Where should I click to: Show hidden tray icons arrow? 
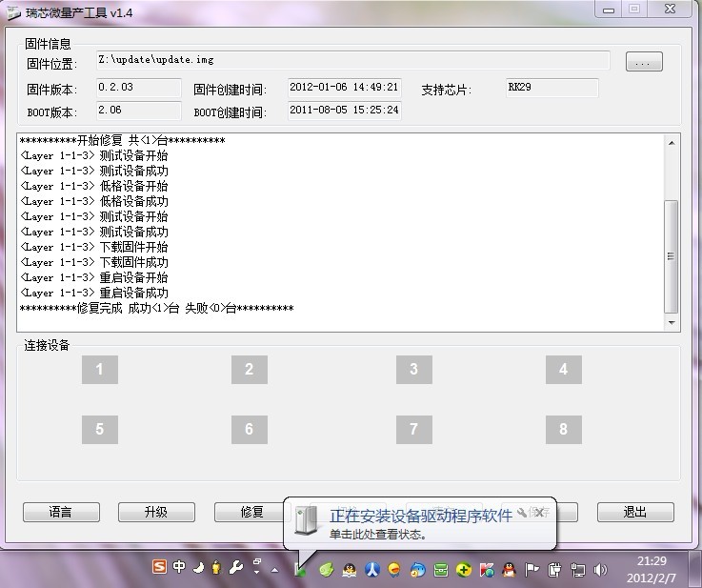[275, 570]
